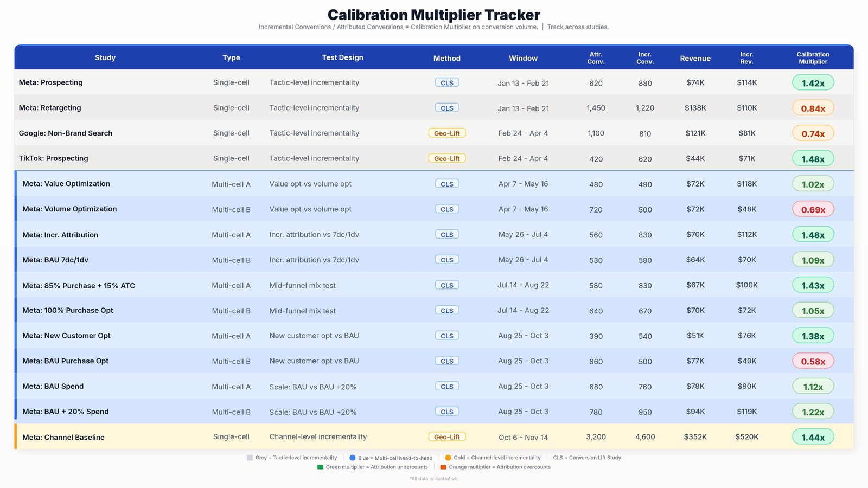Click the Oct 6 - Nov 14 window
Image resolution: width=868 pixels, height=488 pixels.
(x=523, y=438)
